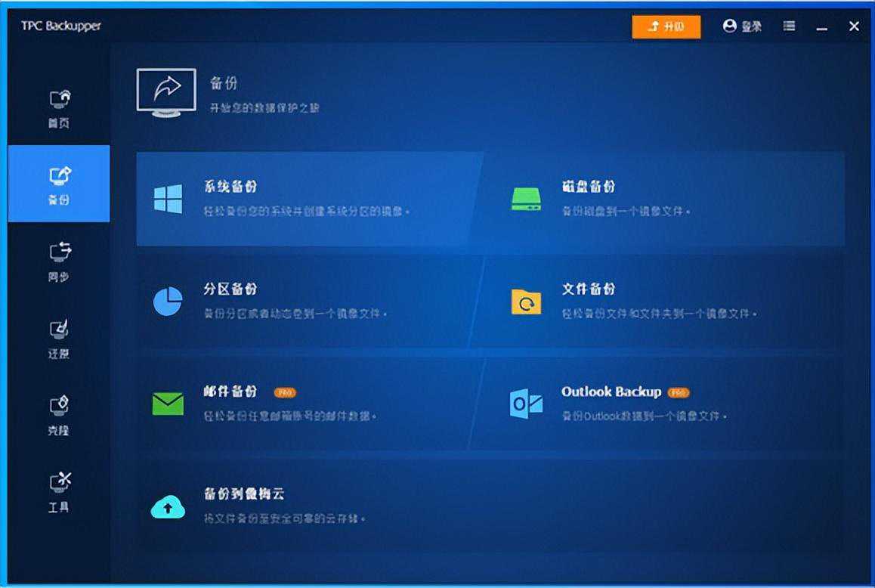Click the yellow folder File Backup icon

coord(526,302)
